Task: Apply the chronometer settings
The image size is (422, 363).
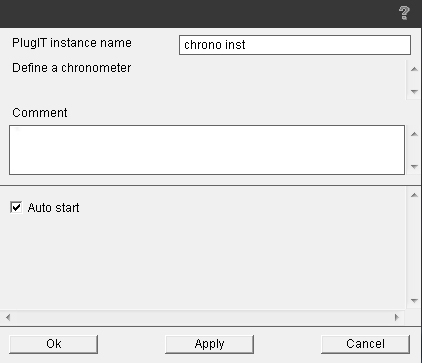Action: coord(209,344)
